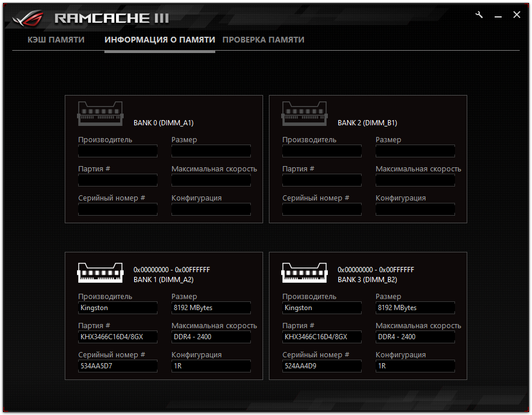Viewport: 532px width, 415px height.
Task: Click the BANK 3 DIMM_B2 memory module icon
Action: 304,273
